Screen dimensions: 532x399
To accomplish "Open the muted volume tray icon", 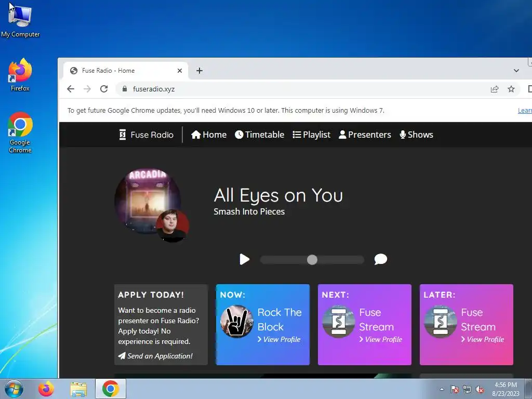I will (480, 389).
